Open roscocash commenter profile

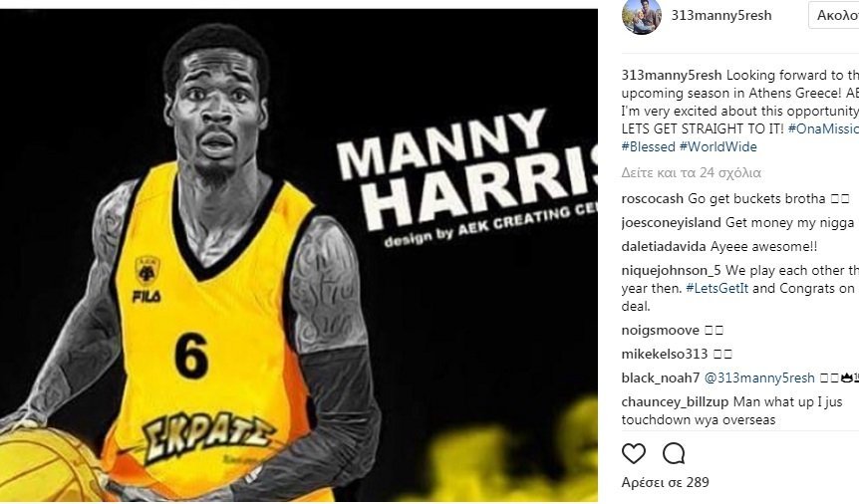(x=653, y=199)
